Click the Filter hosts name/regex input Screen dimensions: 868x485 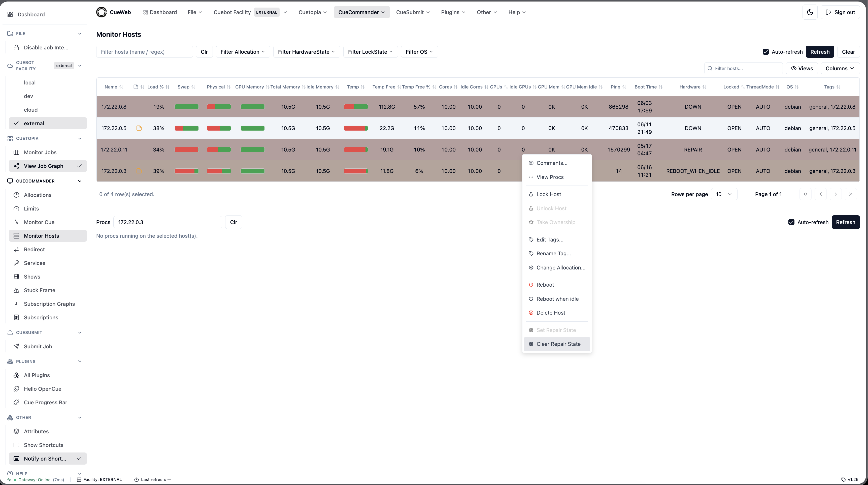[145, 52]
